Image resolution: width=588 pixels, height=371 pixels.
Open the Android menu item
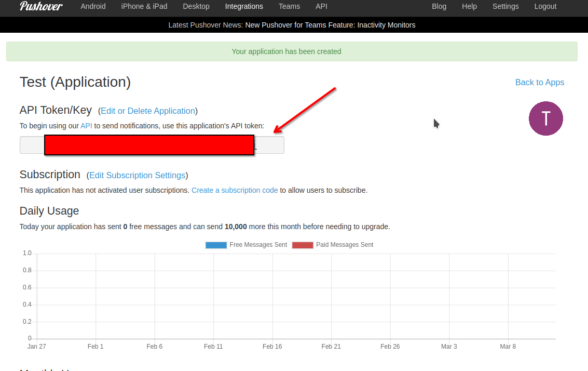[93, 6]
